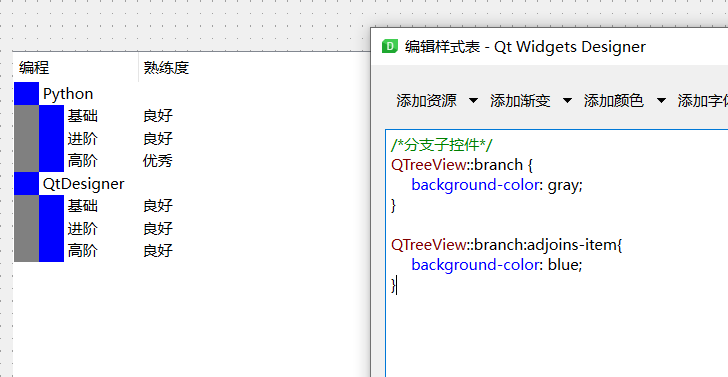Select 基础 under Python

pos(83,116)
